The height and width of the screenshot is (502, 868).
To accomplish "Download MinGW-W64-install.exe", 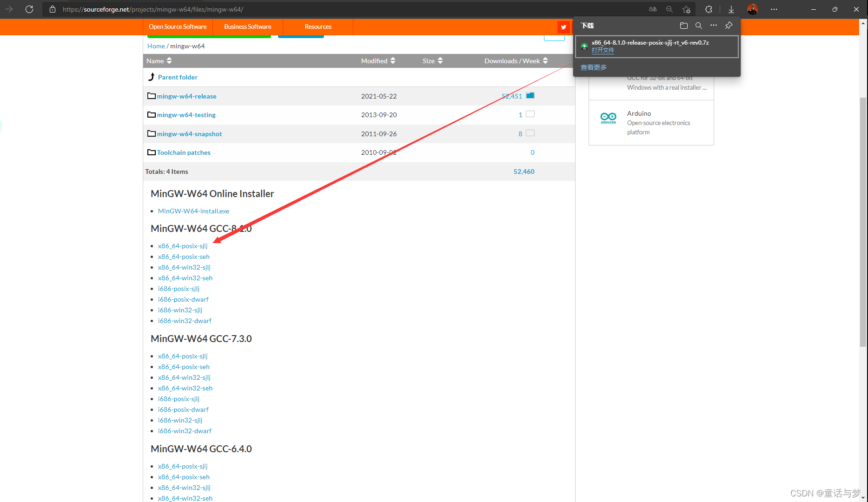I will (193, 211).
